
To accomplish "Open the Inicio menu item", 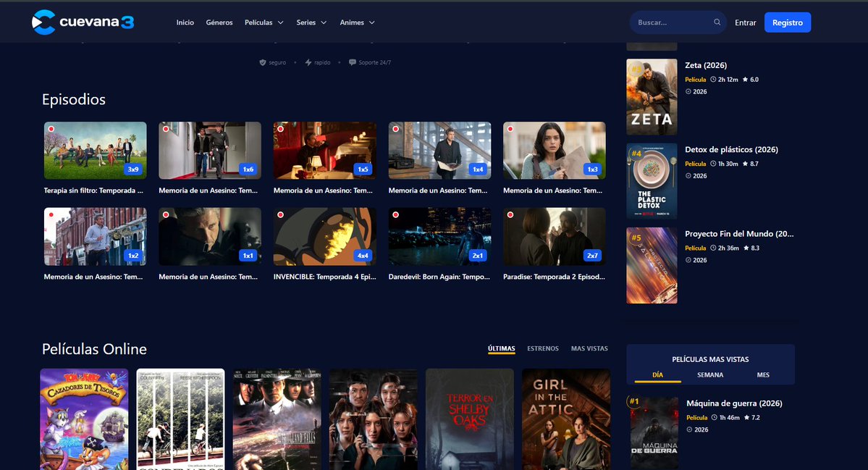I will point(185,22).
